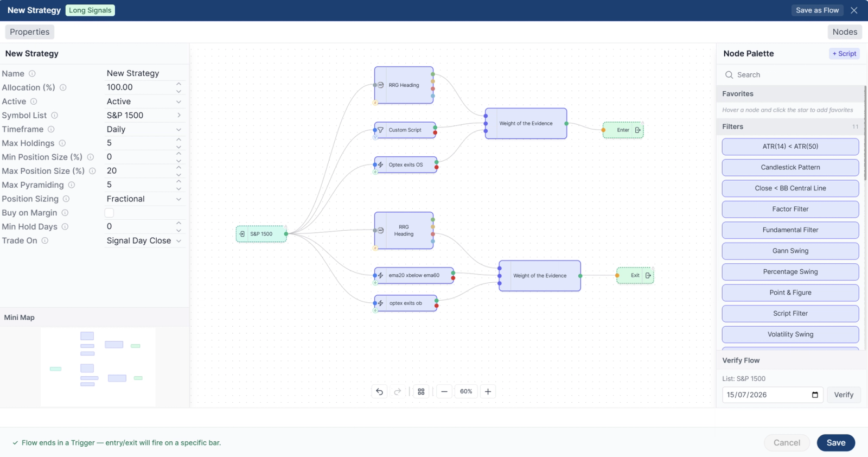
Task: Select Point & Figure palette node
Action: coord(790,293)
